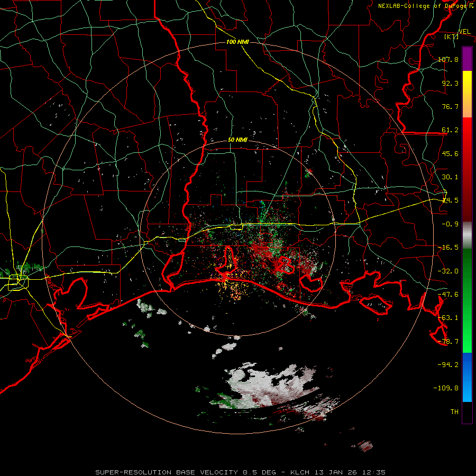Click the 92.3 legend value
The image size is (476, 476).
pyautogui.click(x=450, y=83)
